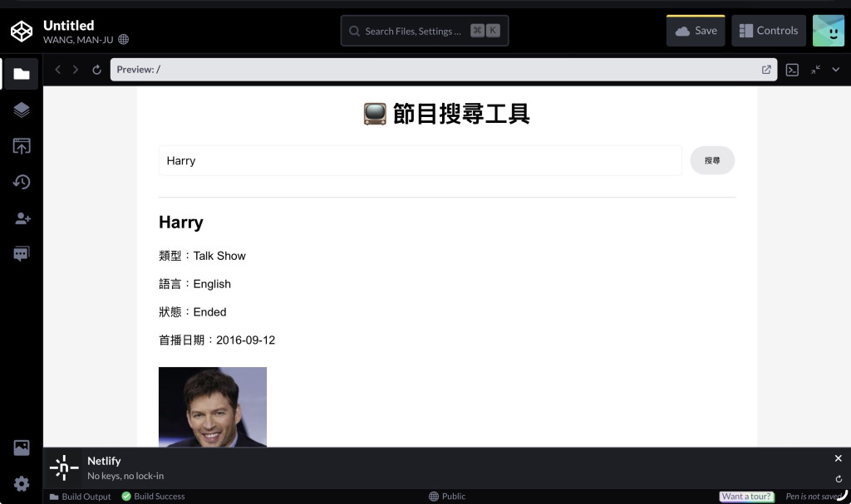
Task: Click the 搜尋 search button
Action: coord(712,160)
